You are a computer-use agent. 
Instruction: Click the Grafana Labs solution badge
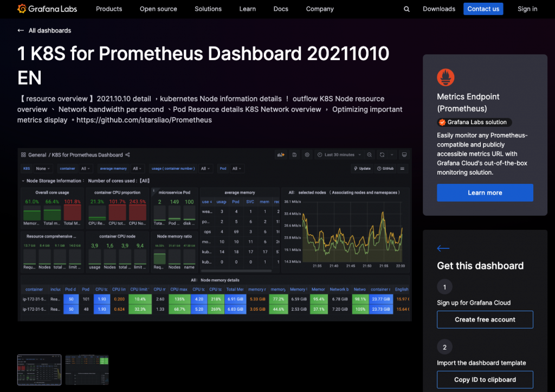(474, 122)
